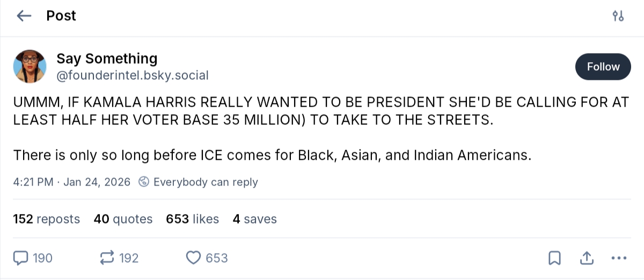Open more options three-dot menu
The image size is (644, 280).
pyautogui.click(x=619, y=258)
